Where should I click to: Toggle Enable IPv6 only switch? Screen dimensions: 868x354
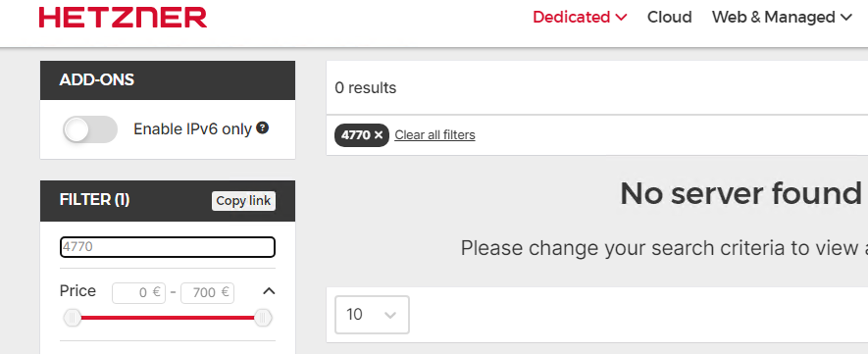click(x=90, y=129)
